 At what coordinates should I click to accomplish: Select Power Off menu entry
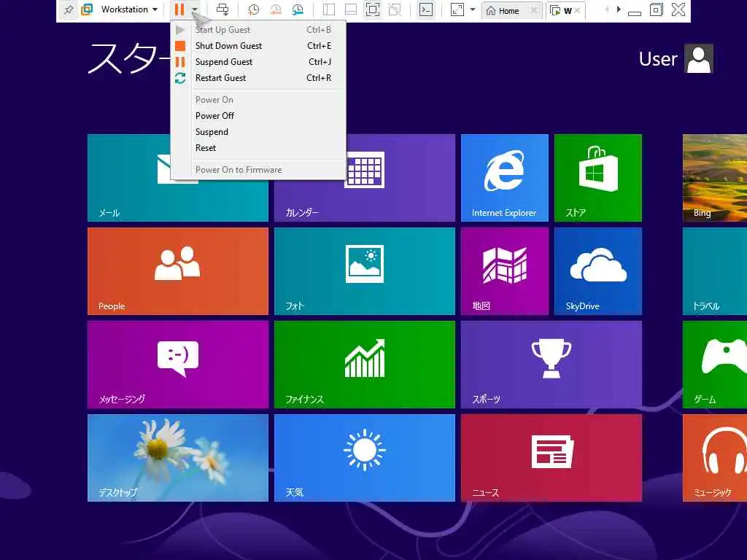click(258, 116)
